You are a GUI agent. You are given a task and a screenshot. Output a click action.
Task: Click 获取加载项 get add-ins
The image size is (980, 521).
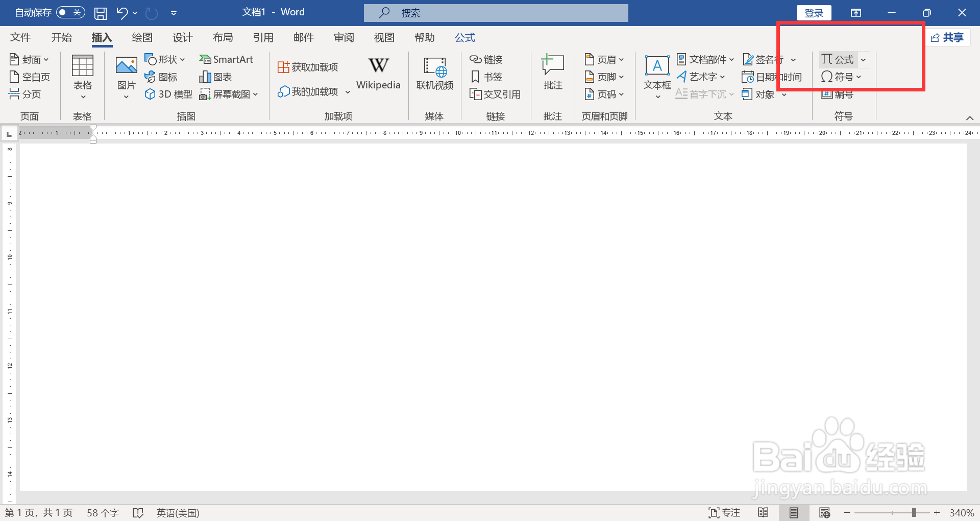(x=308, y=67)
